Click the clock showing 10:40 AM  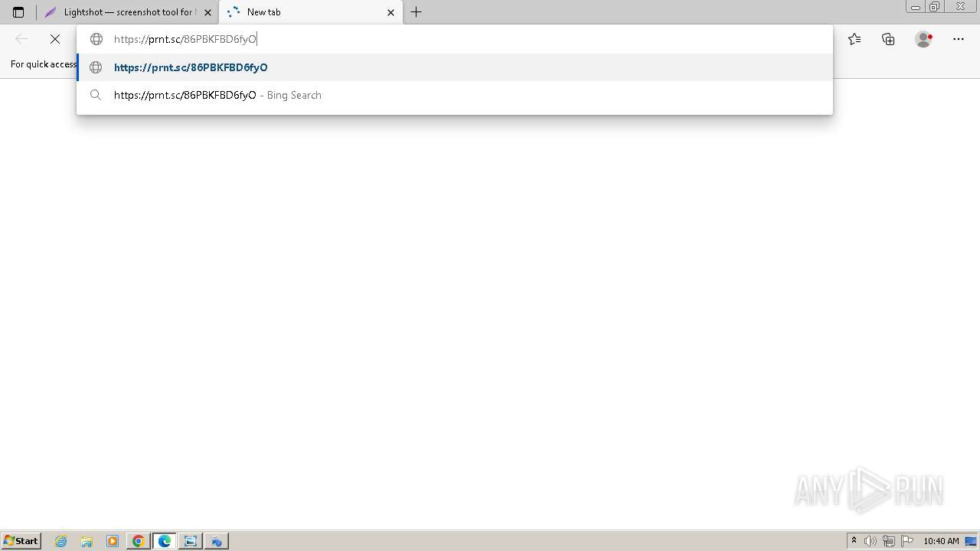(x=941, y=541)
